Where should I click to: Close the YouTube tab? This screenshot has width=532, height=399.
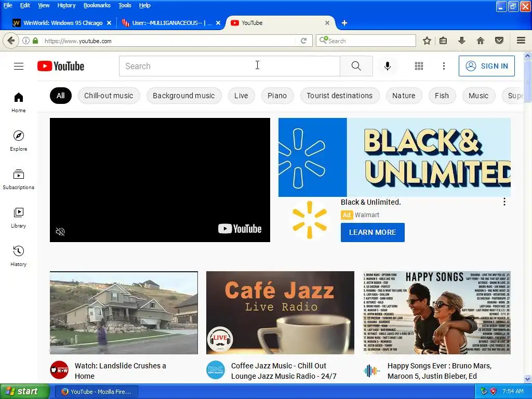[x=327, y=23]
